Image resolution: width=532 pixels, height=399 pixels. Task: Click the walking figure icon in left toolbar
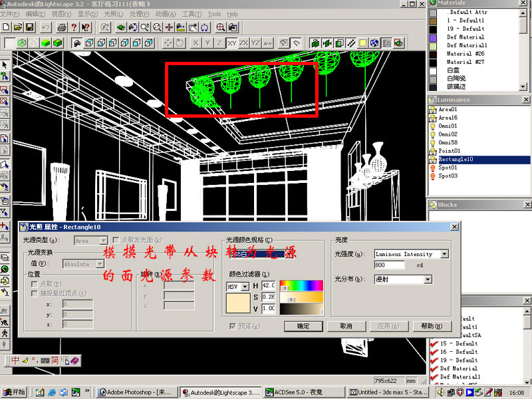(5, 334)
